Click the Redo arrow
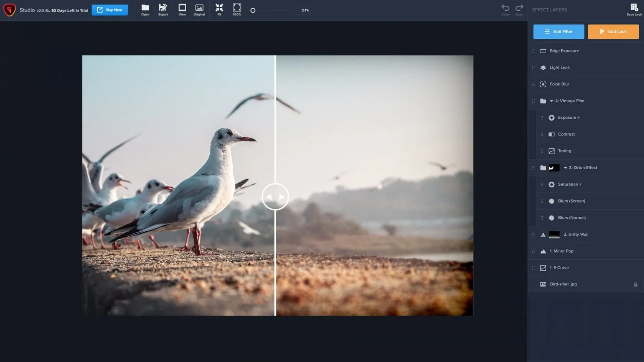The width and height of the screenshot is (644, 362). 519,8
